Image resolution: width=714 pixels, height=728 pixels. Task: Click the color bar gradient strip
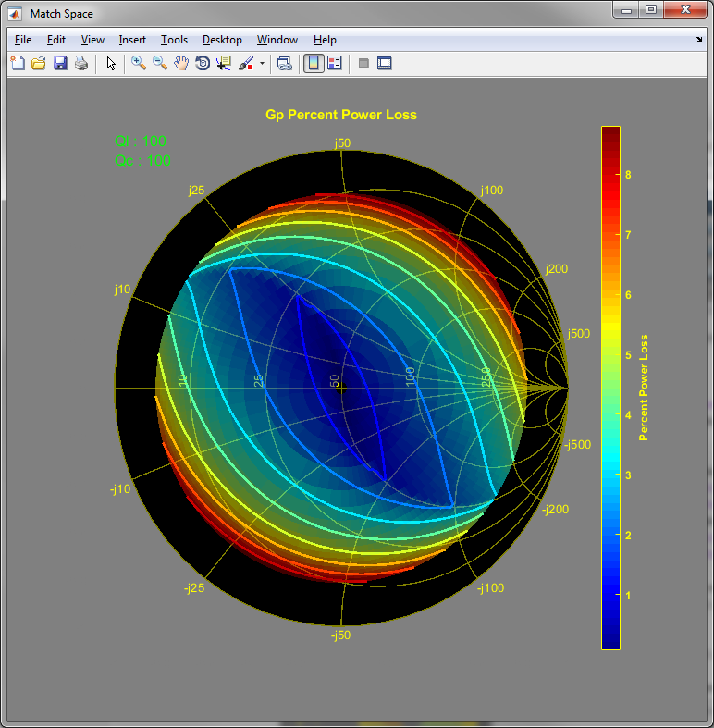coord(610,388)
